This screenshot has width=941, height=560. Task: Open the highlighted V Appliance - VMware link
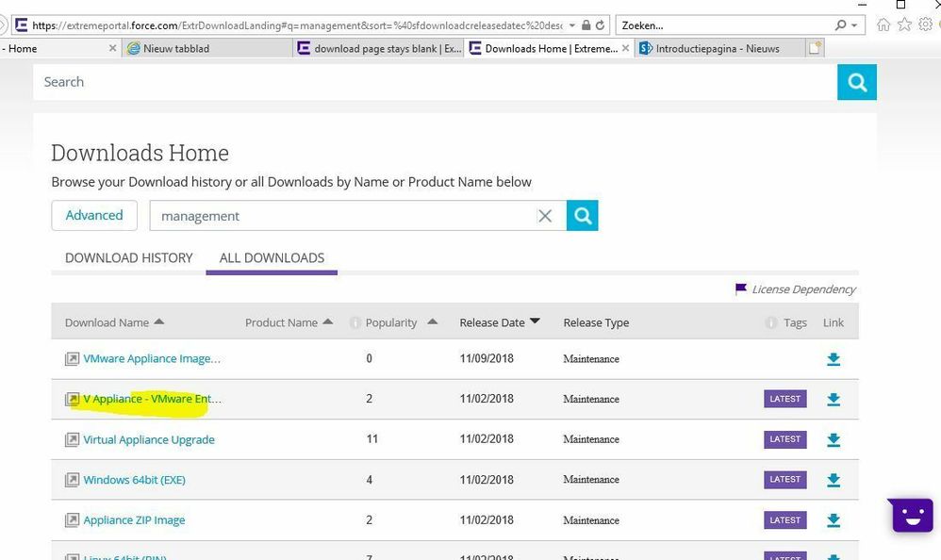[x=152, y=399]
